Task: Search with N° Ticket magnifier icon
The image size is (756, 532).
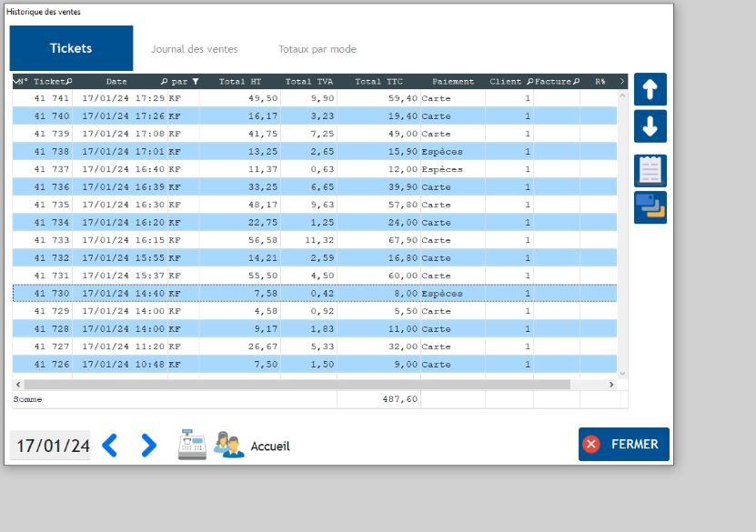Action: tap(69, 82)
